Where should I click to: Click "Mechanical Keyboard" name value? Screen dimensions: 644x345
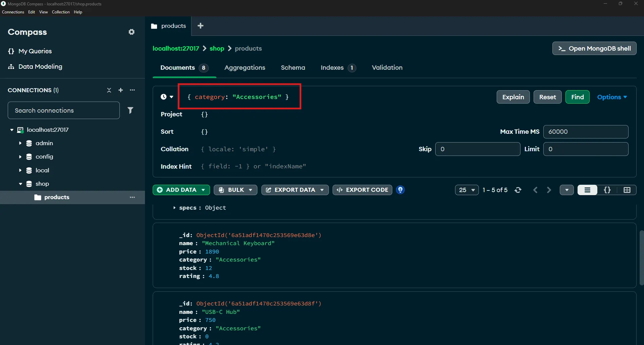click(238, 243)
